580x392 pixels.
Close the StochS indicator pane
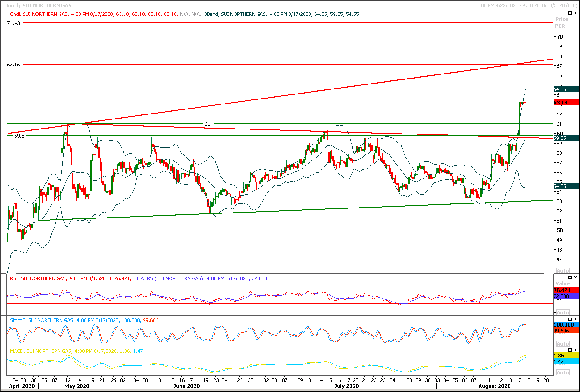(575, 319)
